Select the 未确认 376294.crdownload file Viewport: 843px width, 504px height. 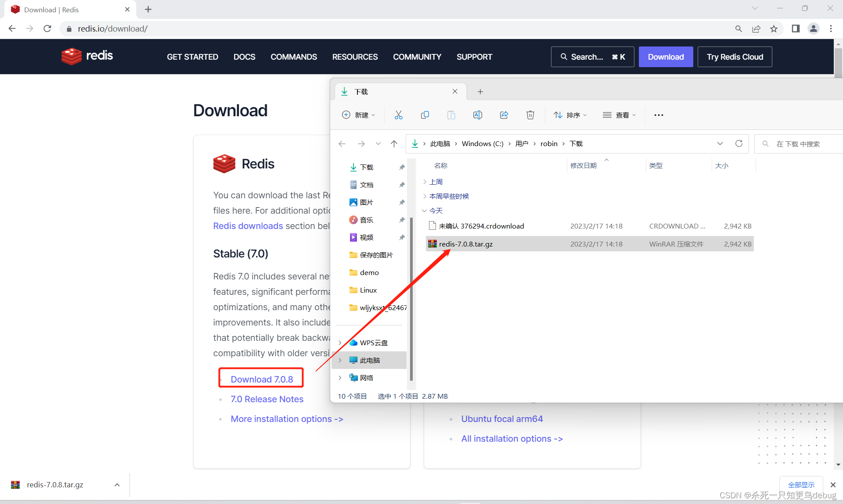590,226
